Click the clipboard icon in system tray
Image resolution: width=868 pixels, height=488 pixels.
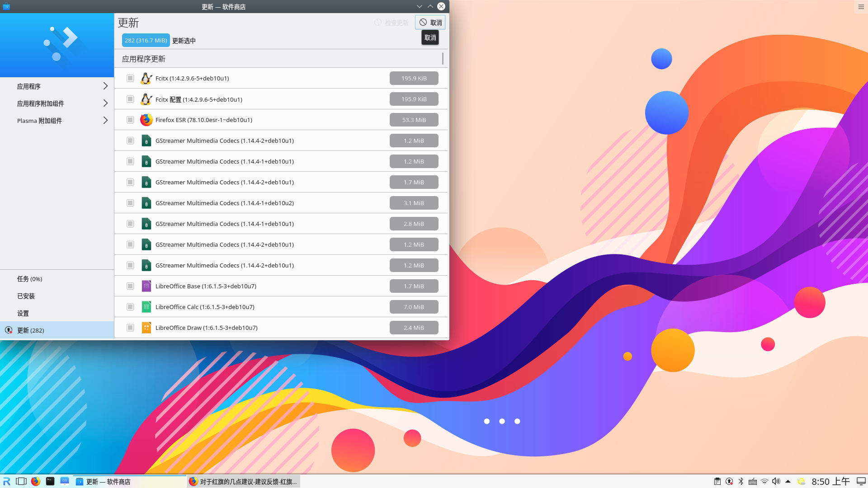[717, 481]
